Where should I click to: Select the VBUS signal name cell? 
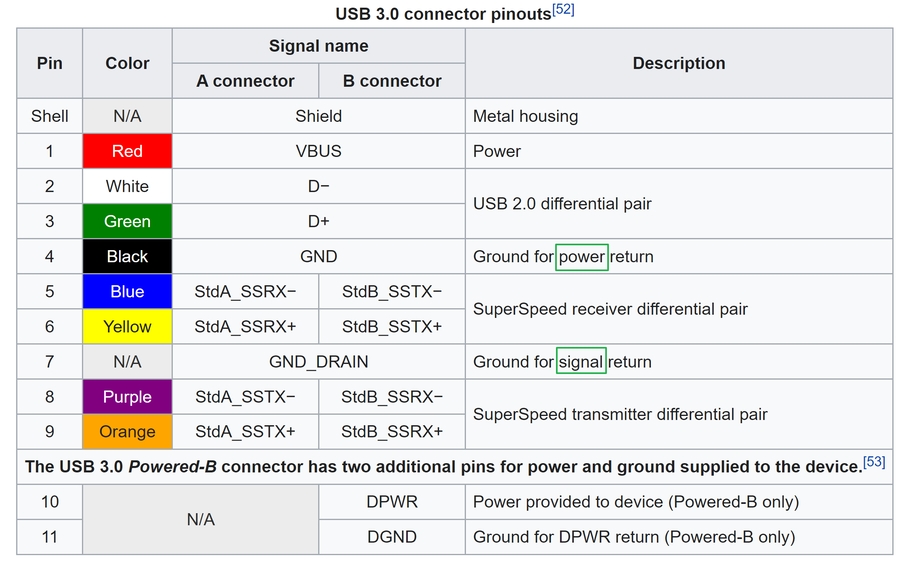(x=318, y=151)
